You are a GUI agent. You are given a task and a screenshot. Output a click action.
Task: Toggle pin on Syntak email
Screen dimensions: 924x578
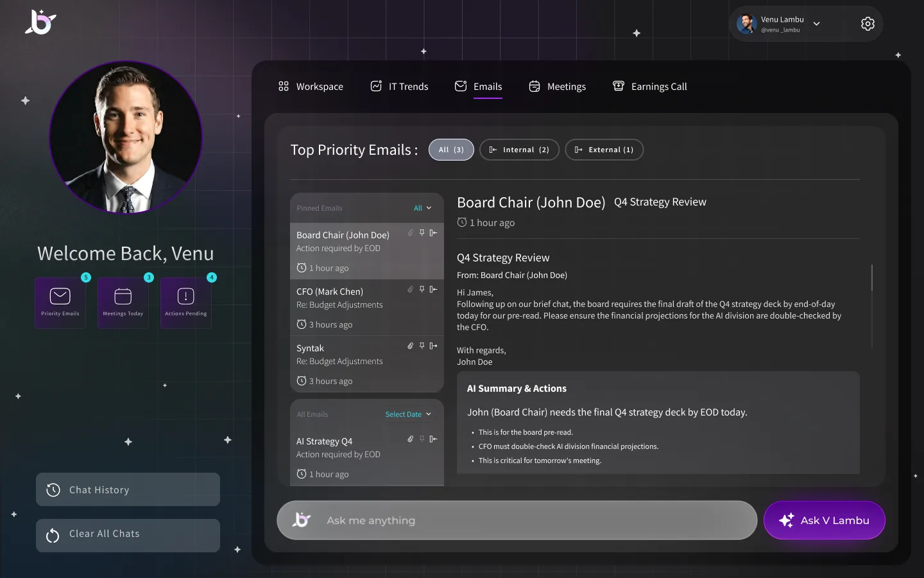click(x=422, y=346)
